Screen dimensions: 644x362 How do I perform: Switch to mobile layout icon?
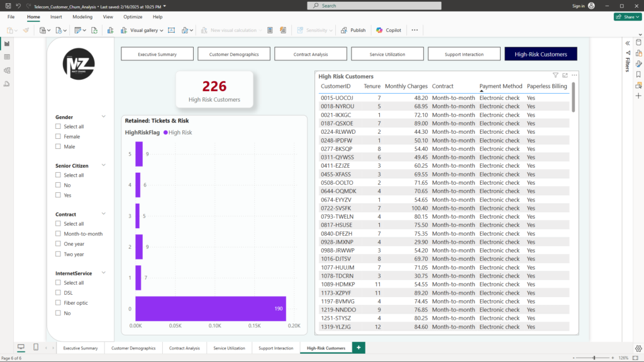tap(36, 348)
